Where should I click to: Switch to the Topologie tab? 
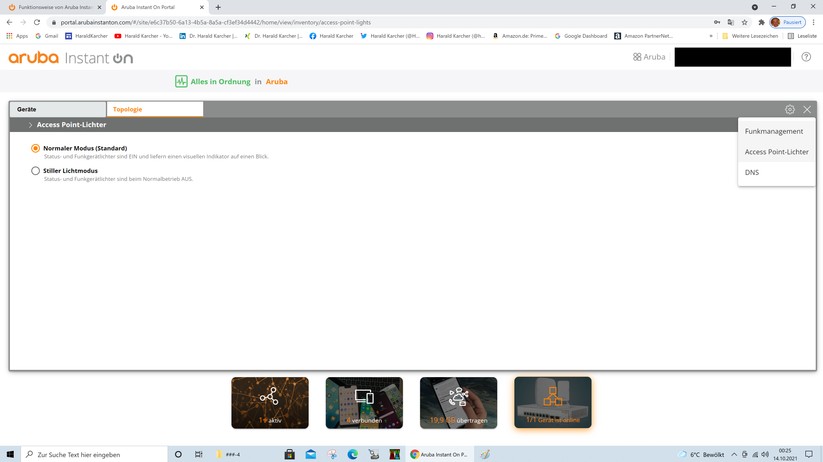click(154, 109)
